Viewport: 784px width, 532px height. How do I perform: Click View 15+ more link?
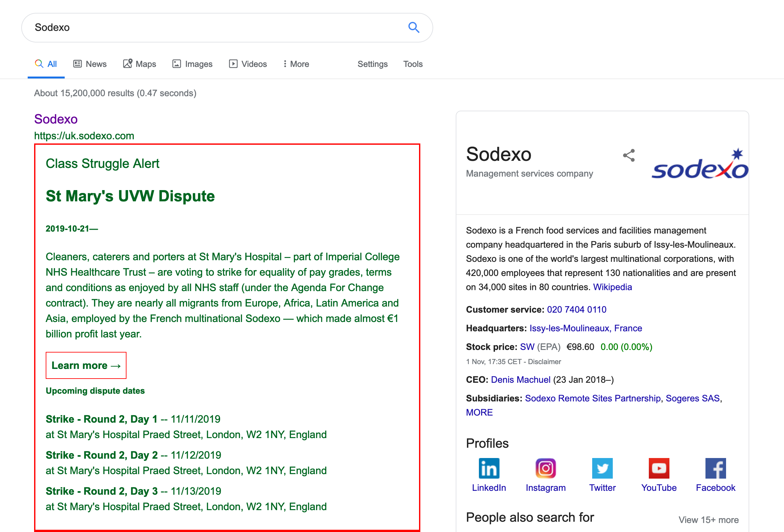pos(708,519)
